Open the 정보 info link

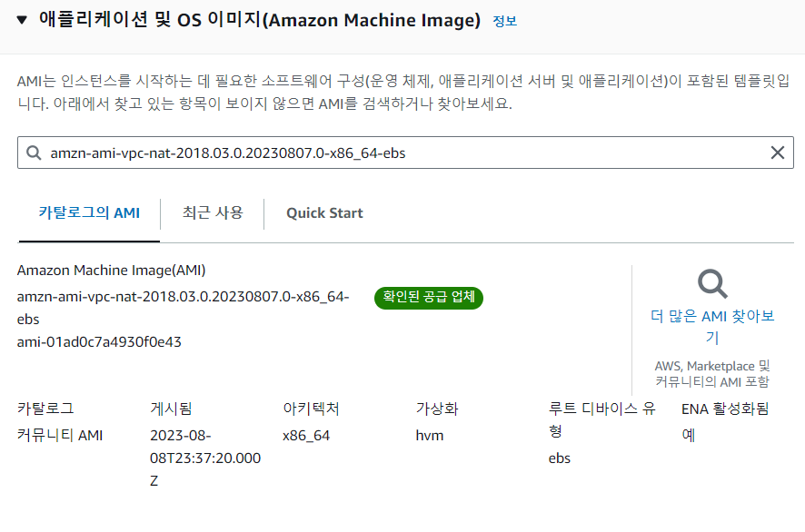(504, 21)
